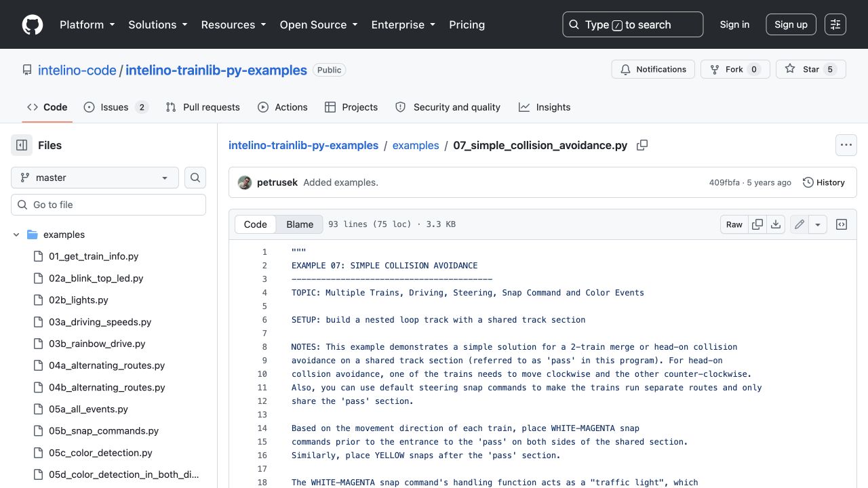Open 05c_color_detection.py in the file tree
The height and width of the screenshot is (488, 868).
pos(100,453)
